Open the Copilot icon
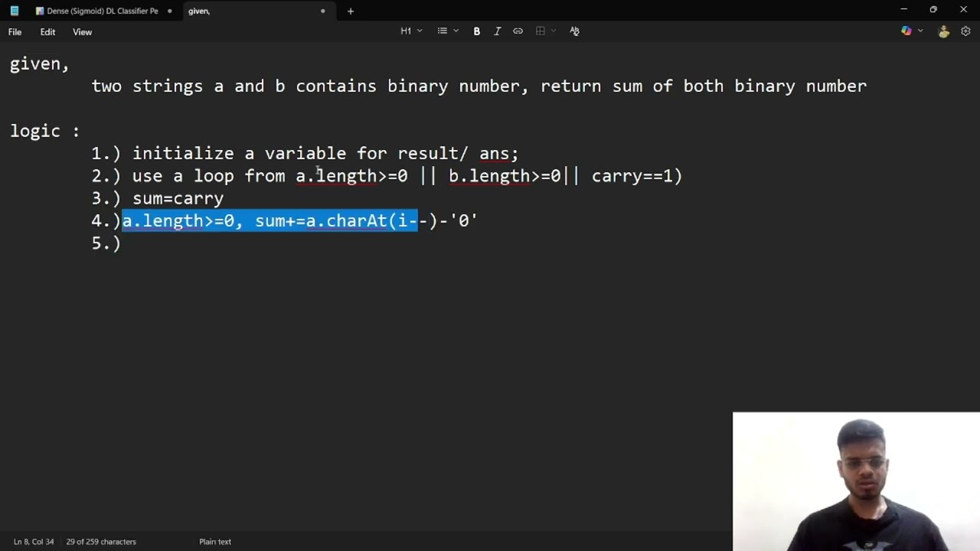The image size is (980, 551). tap(906, 31)
